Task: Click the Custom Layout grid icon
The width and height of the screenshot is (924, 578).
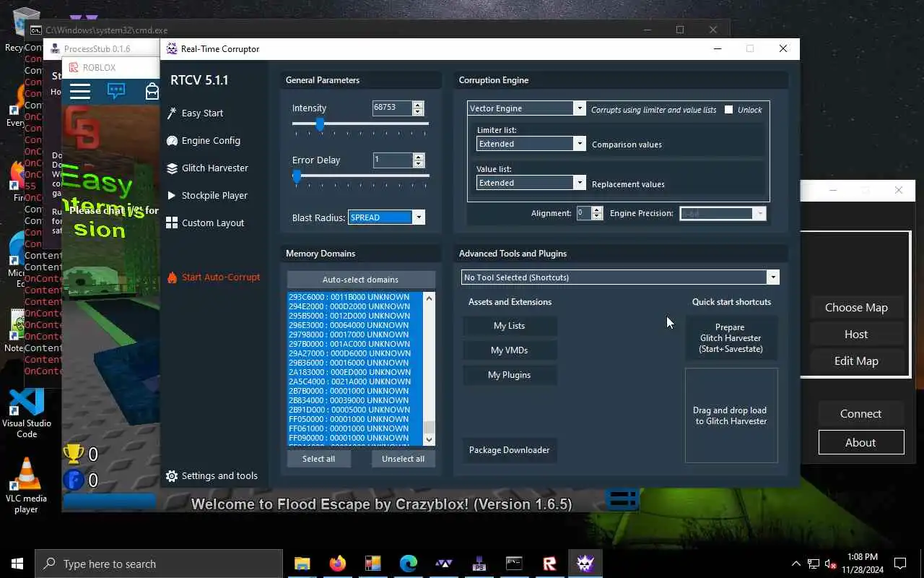Action: click(172, 223)
